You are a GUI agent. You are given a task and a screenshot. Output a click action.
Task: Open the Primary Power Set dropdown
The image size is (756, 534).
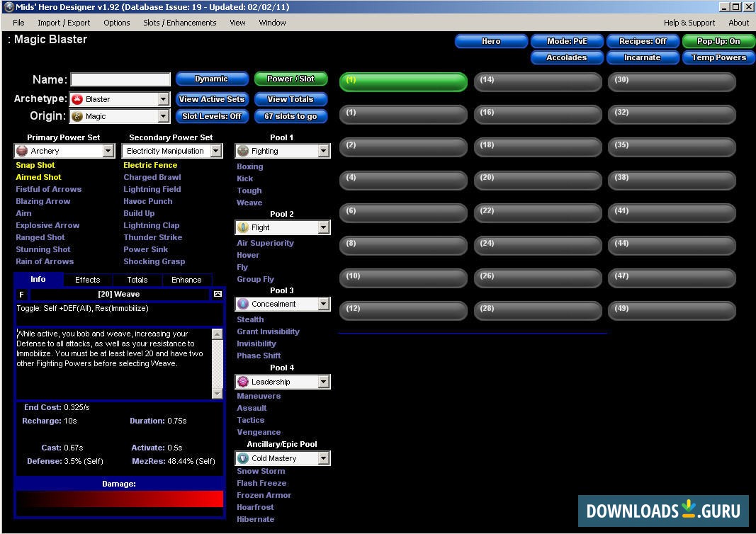coord(108,152)
